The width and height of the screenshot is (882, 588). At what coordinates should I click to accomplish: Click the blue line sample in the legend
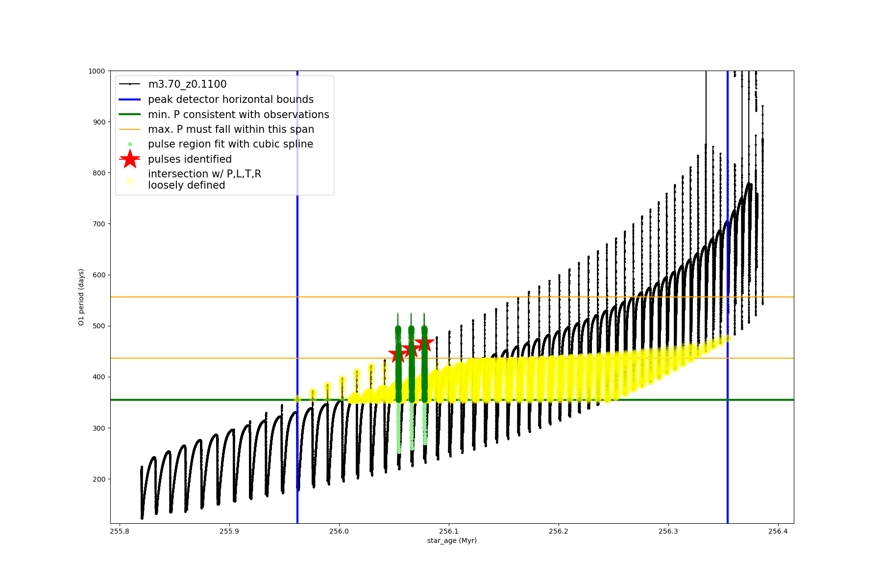click(x=130, y=99)
